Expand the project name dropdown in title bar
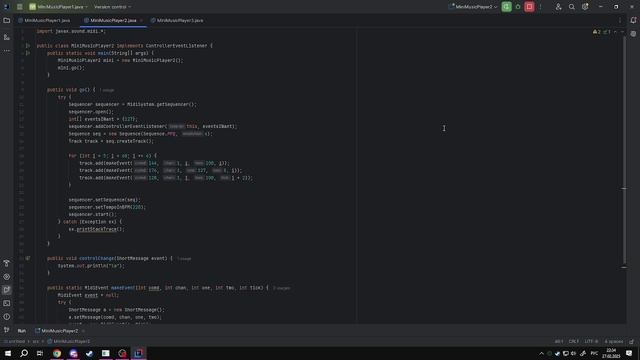Viewport: 640px width, 360px height. coord(58,7)
